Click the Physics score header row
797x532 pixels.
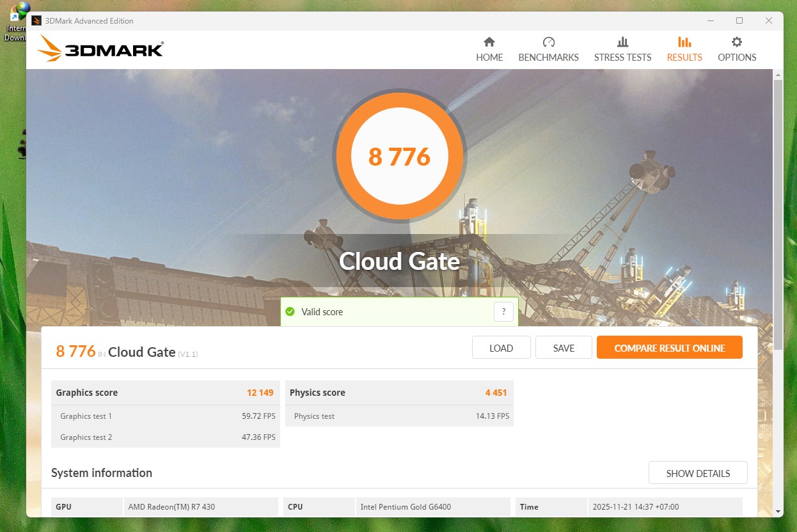click(x=399, y=393)
